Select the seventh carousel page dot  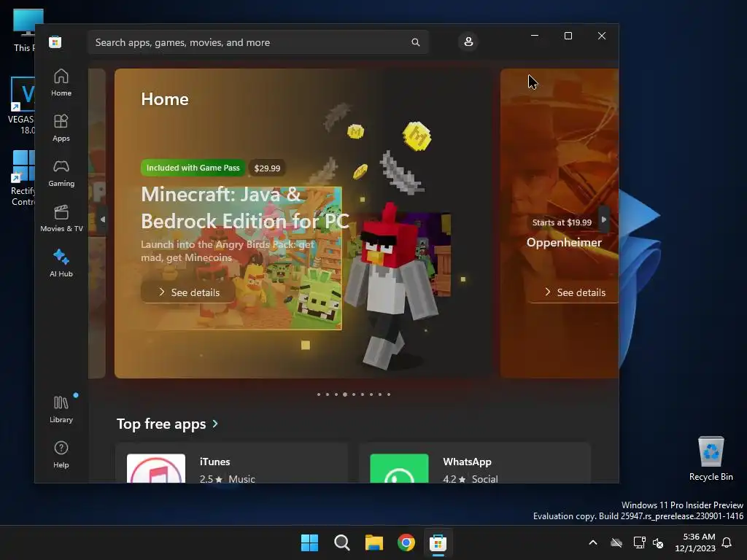371,394
